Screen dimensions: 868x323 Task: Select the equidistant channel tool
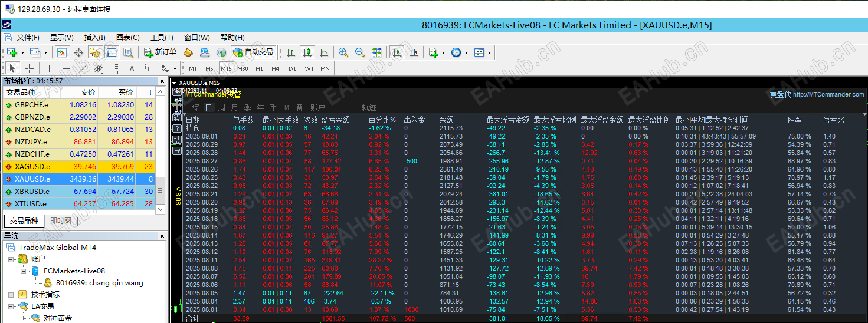click(x=99, y=68)
